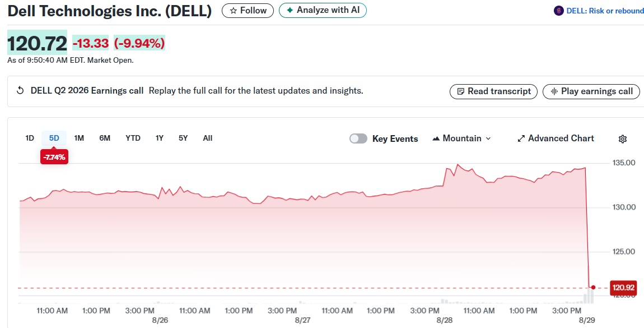
Task: Click the 8/29 date label
Action: tap(587, 320)
